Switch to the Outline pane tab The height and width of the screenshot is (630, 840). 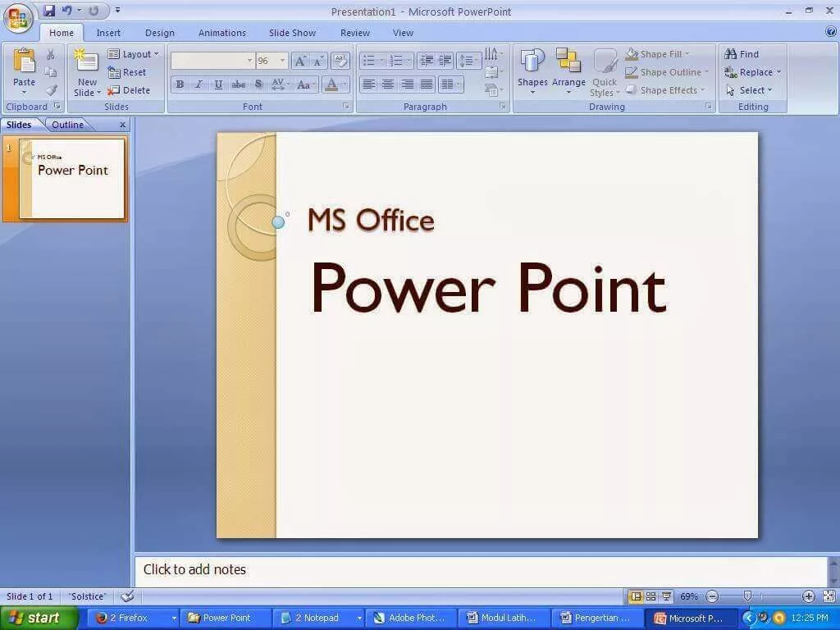click(67, 125)
